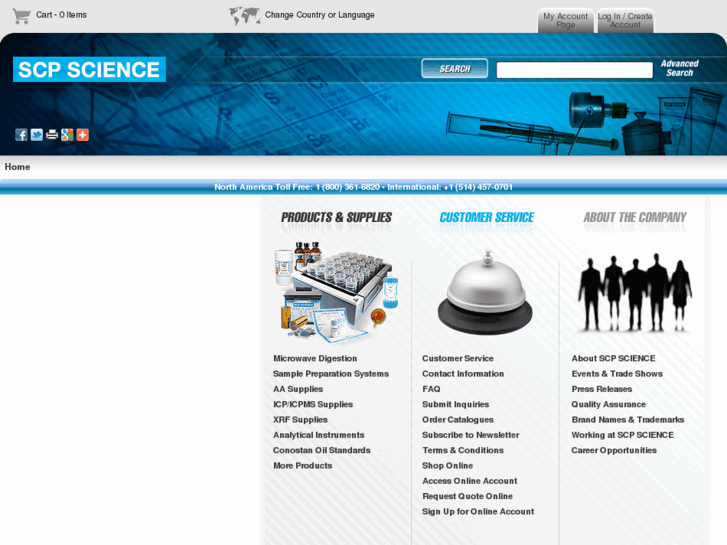727x545 pixels.
Task: Open Terms & Conditions link
Action: click(x=463, y=450)
